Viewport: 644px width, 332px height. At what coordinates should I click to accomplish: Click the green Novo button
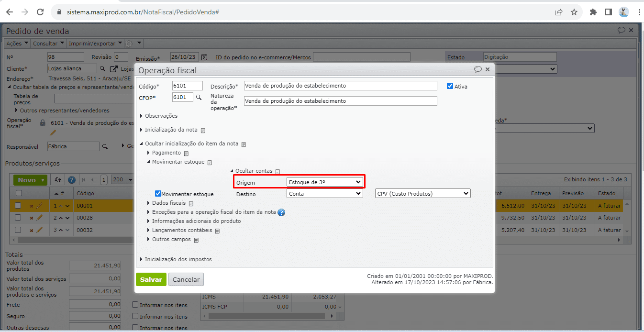pos(31,180)
